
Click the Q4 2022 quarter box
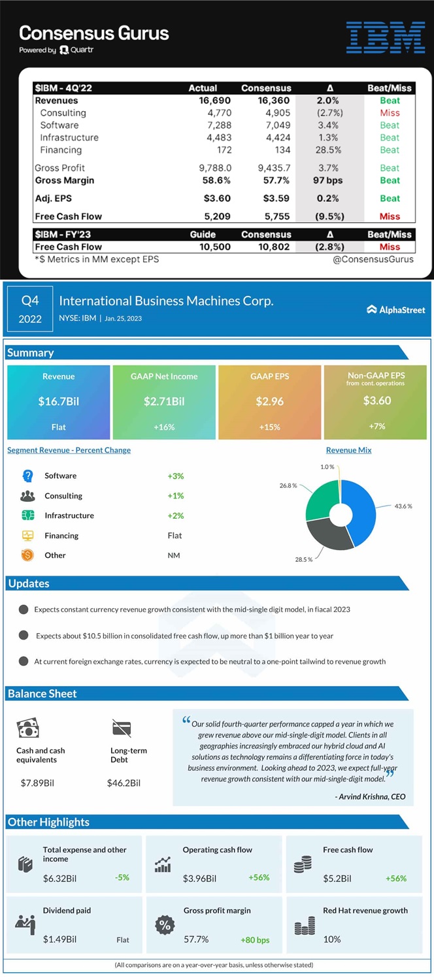30,310
